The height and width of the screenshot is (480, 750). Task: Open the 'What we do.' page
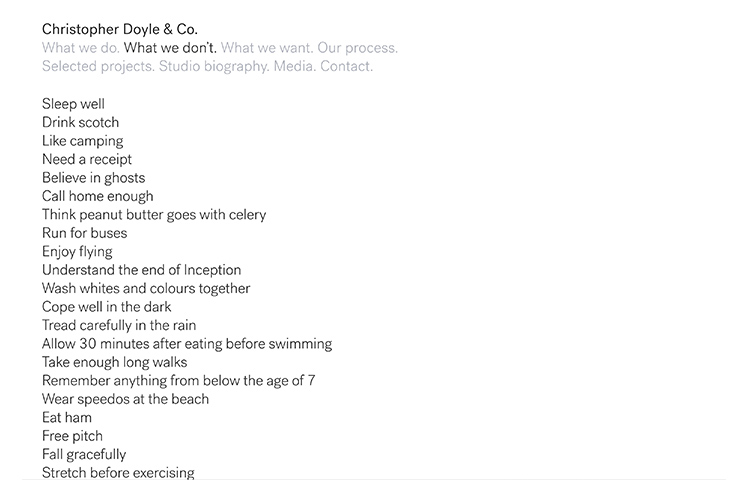point(80,48)
